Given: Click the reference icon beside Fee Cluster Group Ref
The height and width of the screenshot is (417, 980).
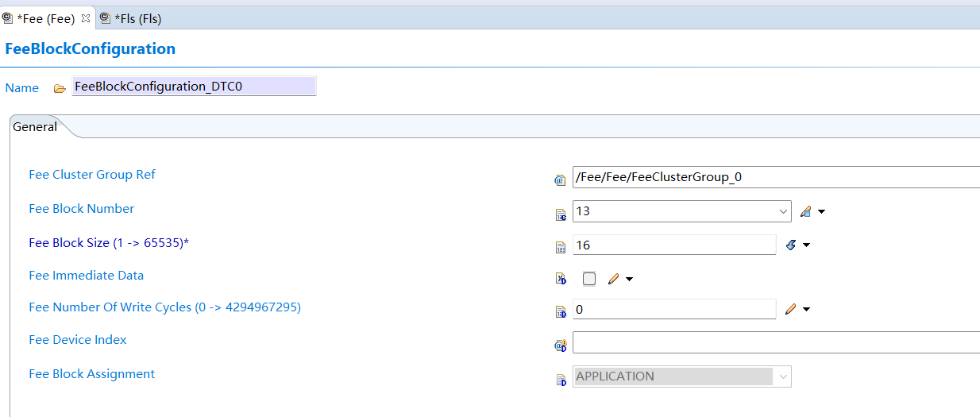Looking at the screenshot, I should [x=560, y=180].
